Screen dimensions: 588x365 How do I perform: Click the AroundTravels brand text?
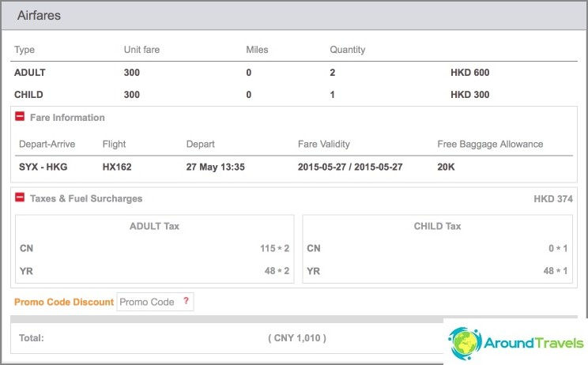[x=533, y=343]
